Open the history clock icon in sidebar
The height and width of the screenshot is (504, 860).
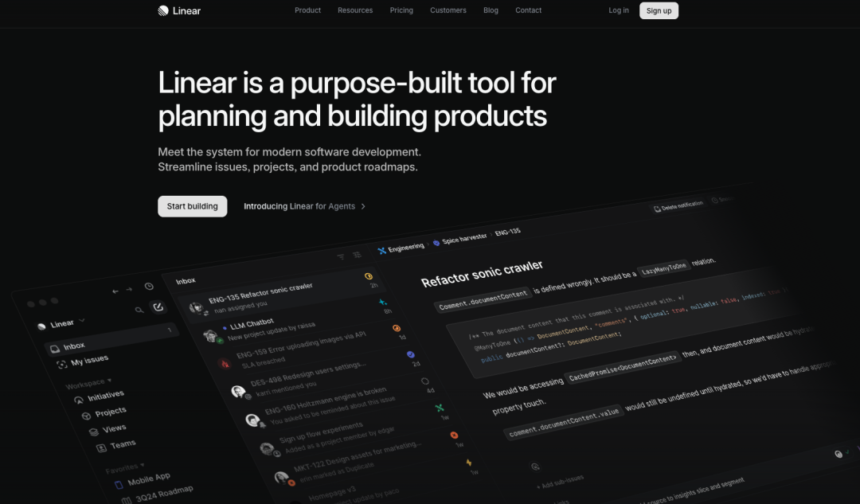tap(149, 287)
